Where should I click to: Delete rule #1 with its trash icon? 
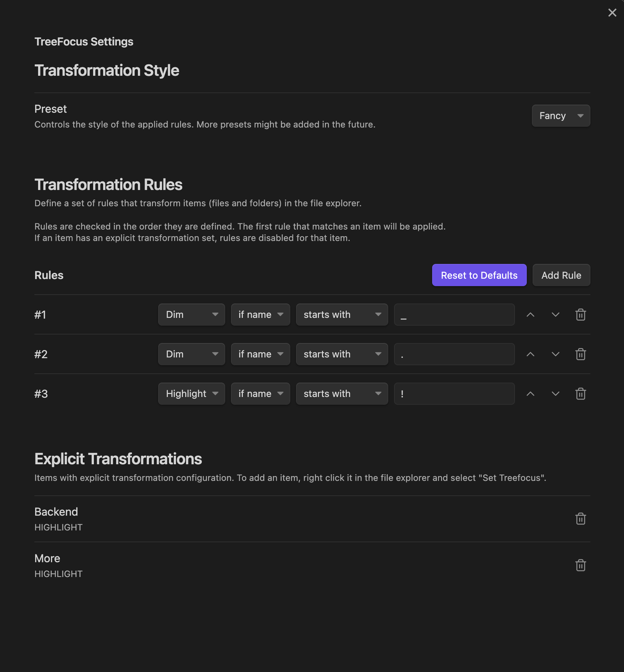580,315
